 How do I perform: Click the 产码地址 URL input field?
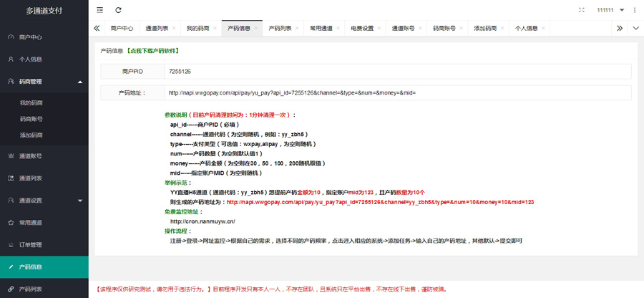click(397, 93)
